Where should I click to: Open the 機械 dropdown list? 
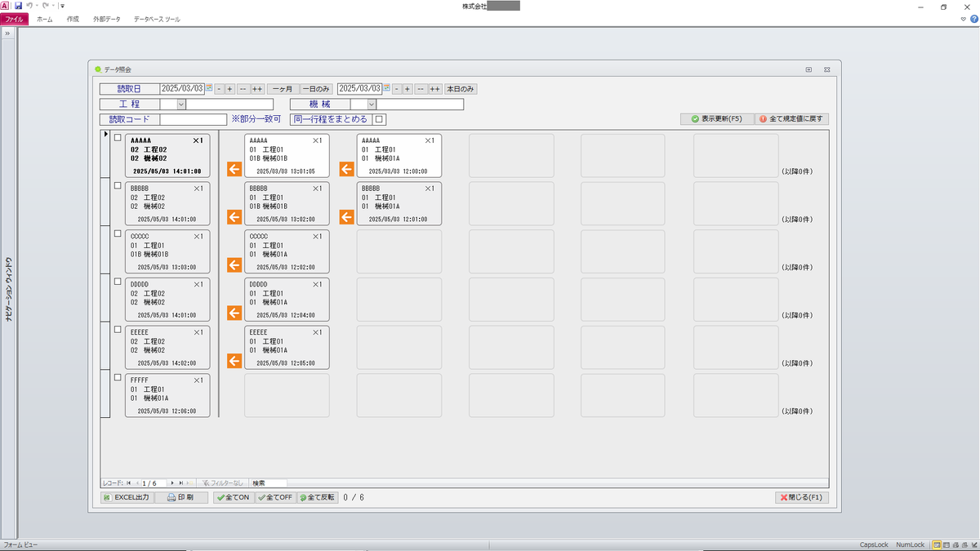(372, 104)
